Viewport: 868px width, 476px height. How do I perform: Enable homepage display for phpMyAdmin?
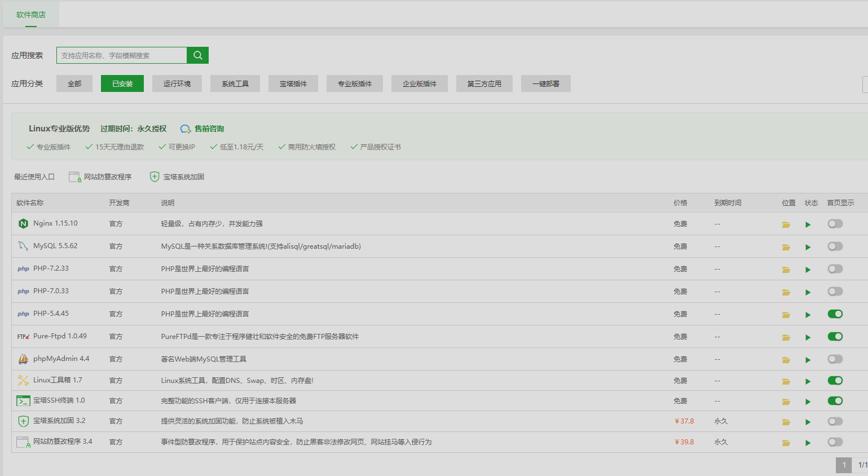coord(835,359)
